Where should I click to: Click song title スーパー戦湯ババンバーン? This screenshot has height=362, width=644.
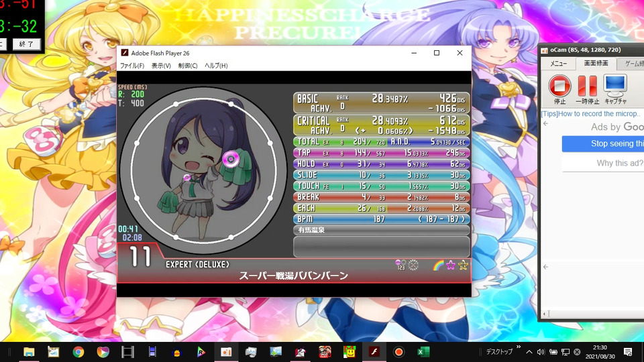294,276
